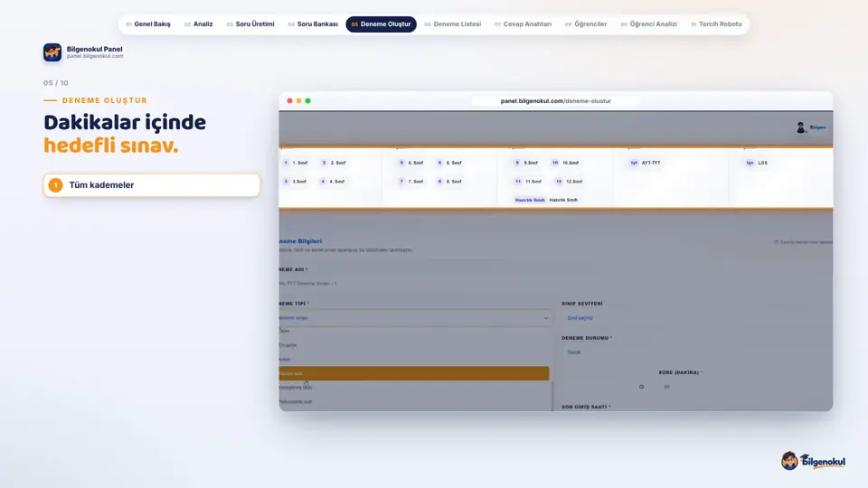Select the 11. Sınıf grade chip
868x488 pixels.
pyautogui.click(x=527, y=182)
